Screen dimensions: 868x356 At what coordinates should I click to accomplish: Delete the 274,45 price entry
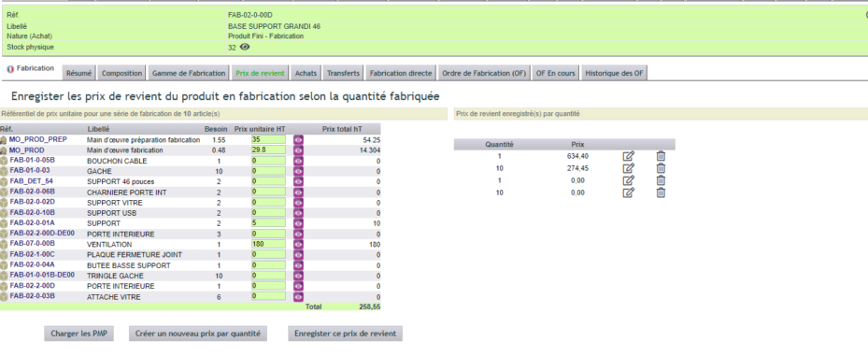661,168
